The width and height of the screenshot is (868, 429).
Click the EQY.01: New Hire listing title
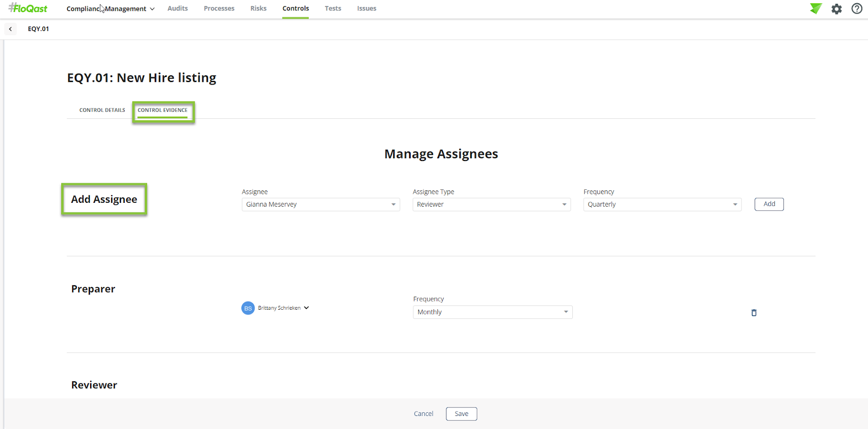(x=142, y=78)
